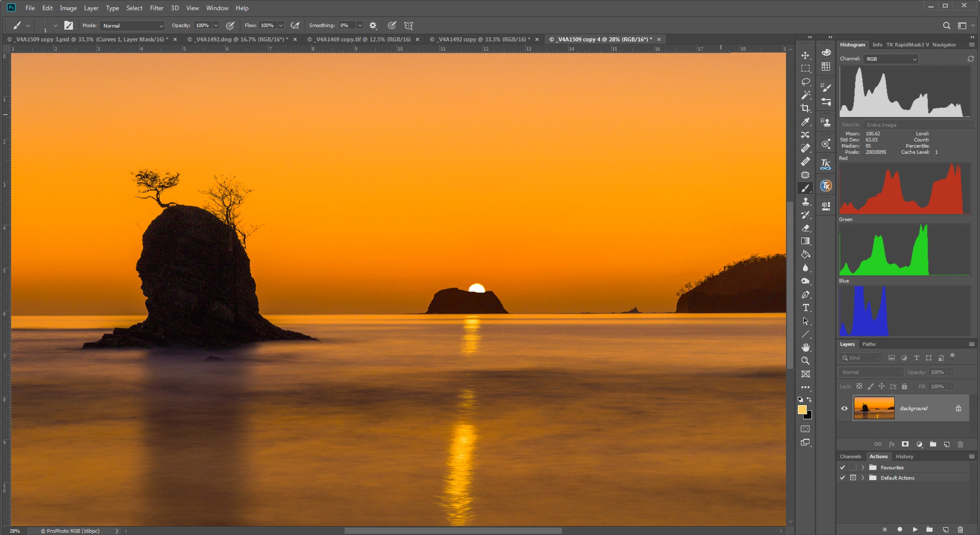Open the Filter menu

pos(156,8)
